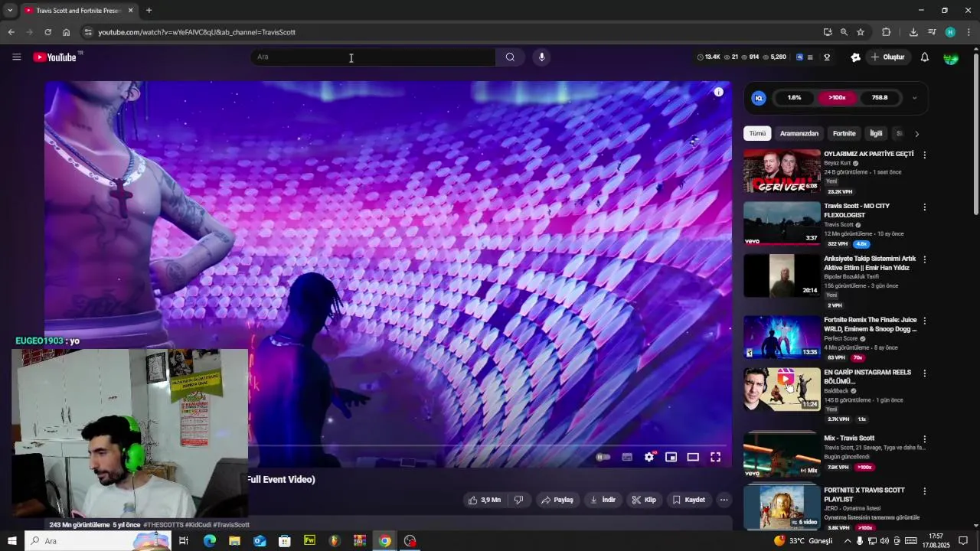980x551 pixels.
Task: Click the Kaydet save button
Action: pyautogui.click(x=688, y=500)
